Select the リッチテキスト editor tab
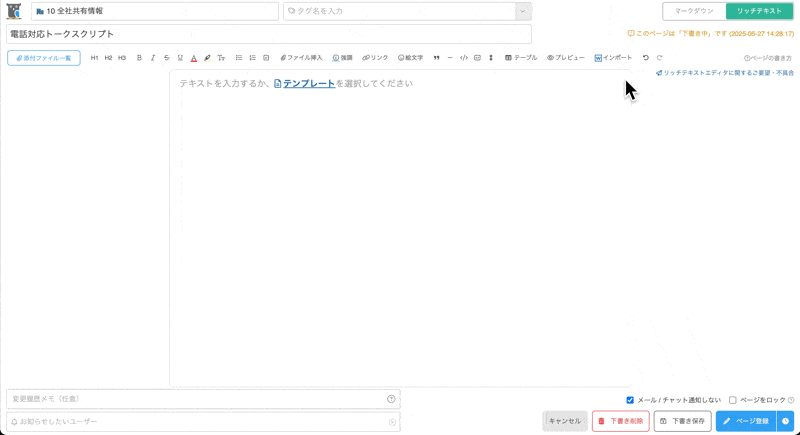This screenshot has height=435, width=800. coord(759,11)
